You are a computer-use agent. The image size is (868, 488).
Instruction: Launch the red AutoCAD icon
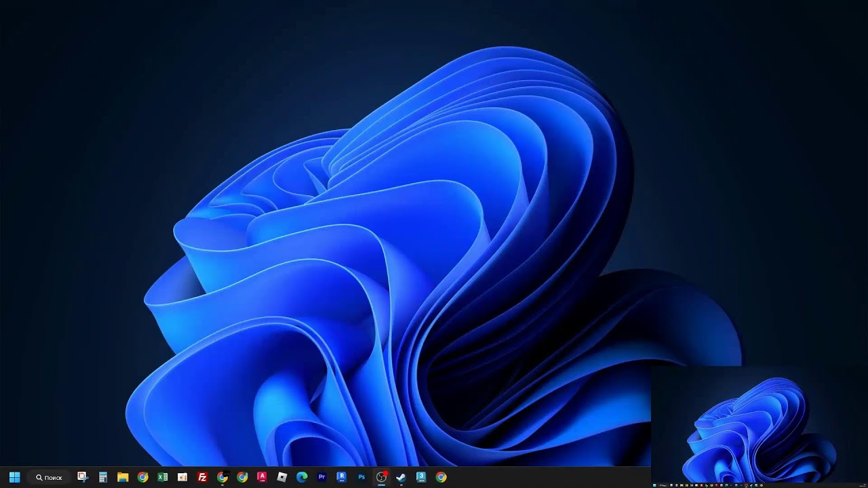[262, 477]
